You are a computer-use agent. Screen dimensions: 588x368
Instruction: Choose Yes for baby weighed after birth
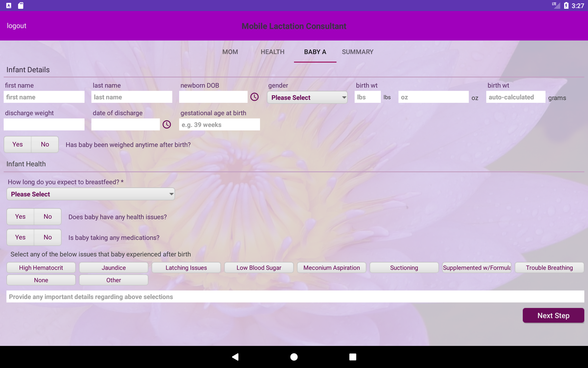coord(17,144)
